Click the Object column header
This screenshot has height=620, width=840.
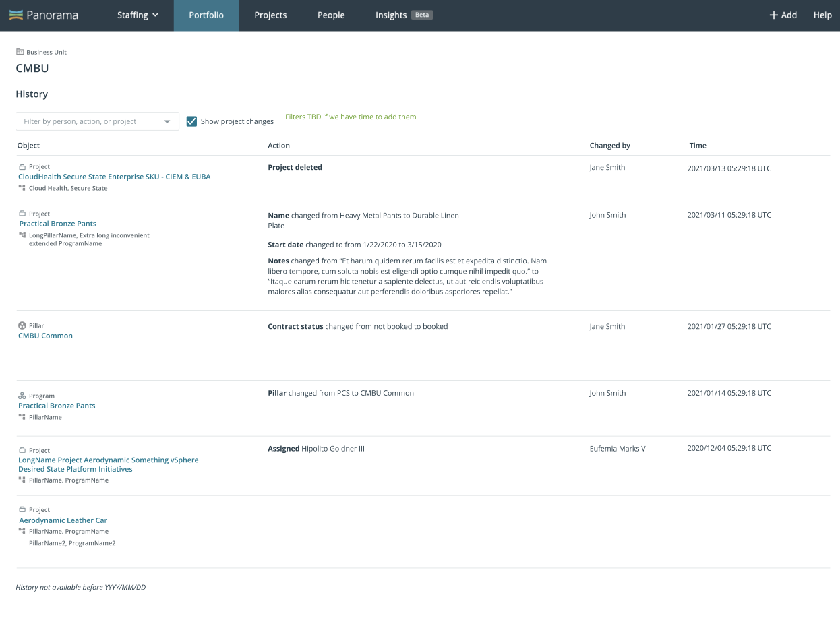[x=28, y=146]
